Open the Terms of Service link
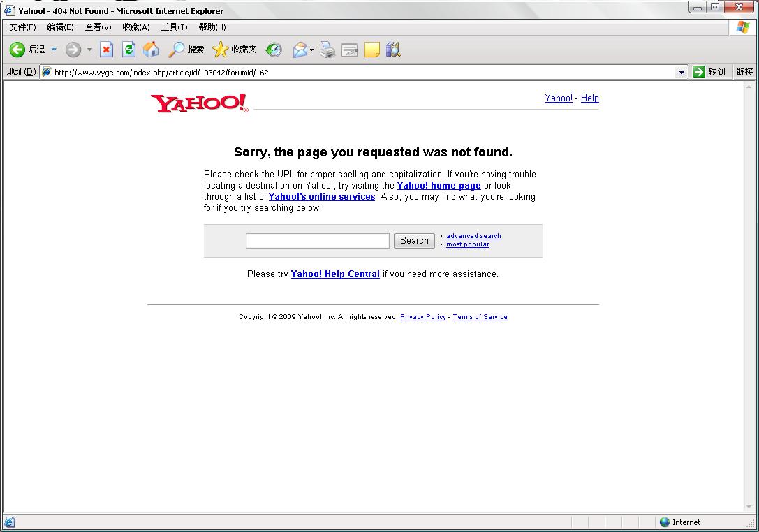759x532 pixels. tap(480, 316)
